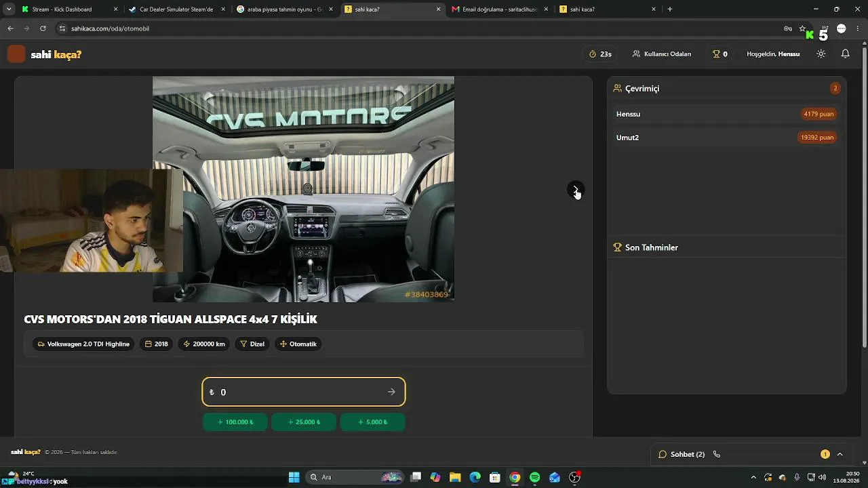868x488 pixels.
Task: Click the 200000 km mileage tag
Action: (x=203, y=344)
